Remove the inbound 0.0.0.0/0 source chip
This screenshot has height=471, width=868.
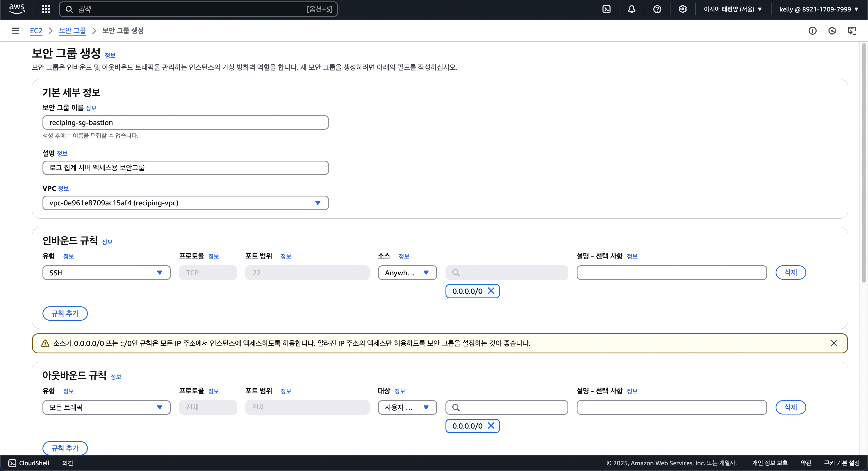coord(491,291)
